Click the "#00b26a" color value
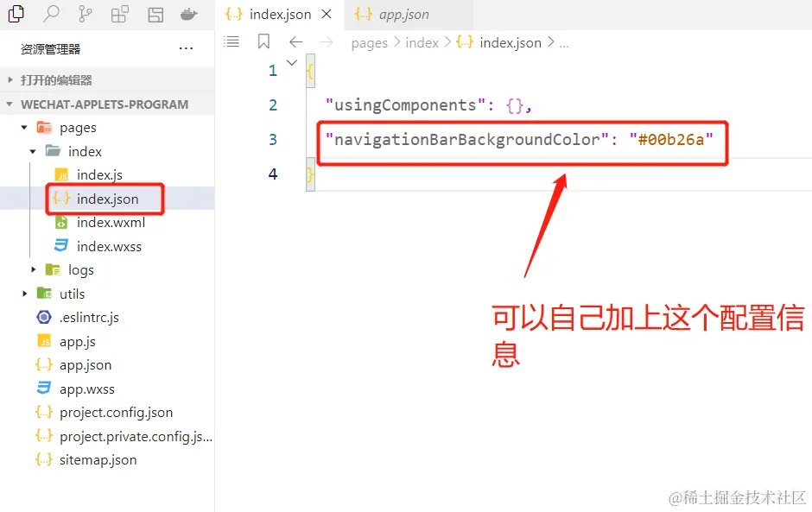Viewport: 812px width, 512px height. (671, 140)
